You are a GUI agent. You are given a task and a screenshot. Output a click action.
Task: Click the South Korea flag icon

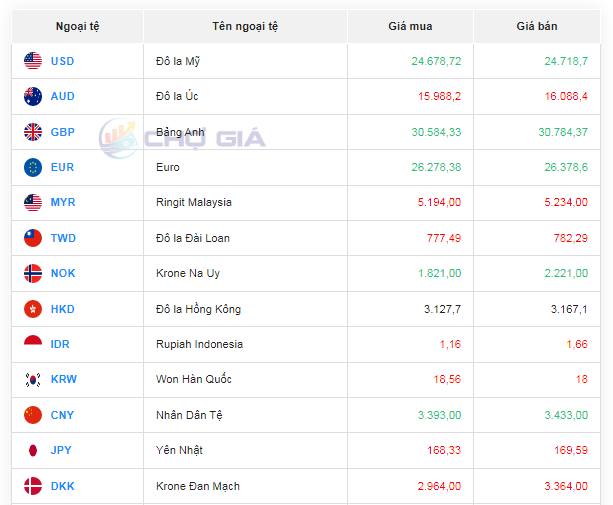pos(33,380)
